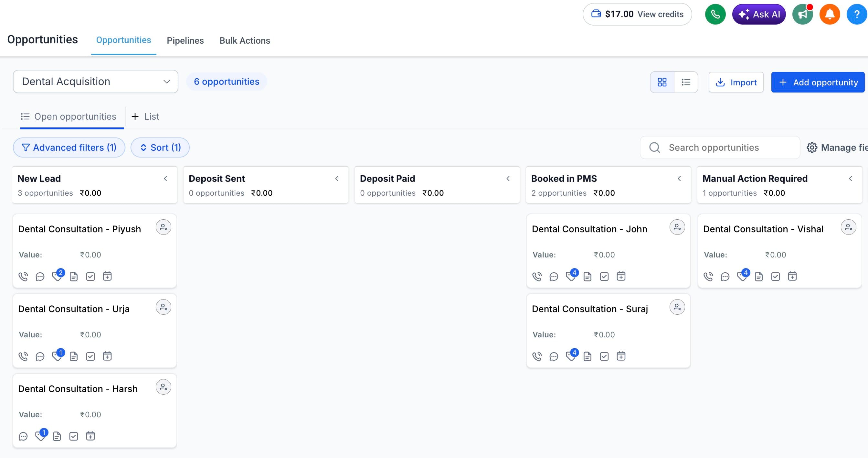Click $17.00 View credits
Image resolution: width=868 pixels, height=458 pixels.
click(637, 14)
